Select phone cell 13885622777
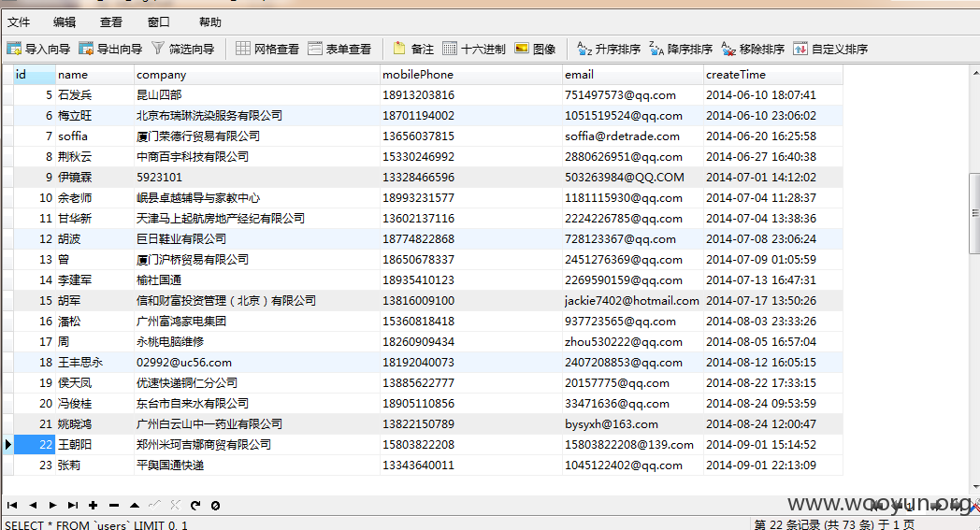980x530 pixels. pos(471,383)
